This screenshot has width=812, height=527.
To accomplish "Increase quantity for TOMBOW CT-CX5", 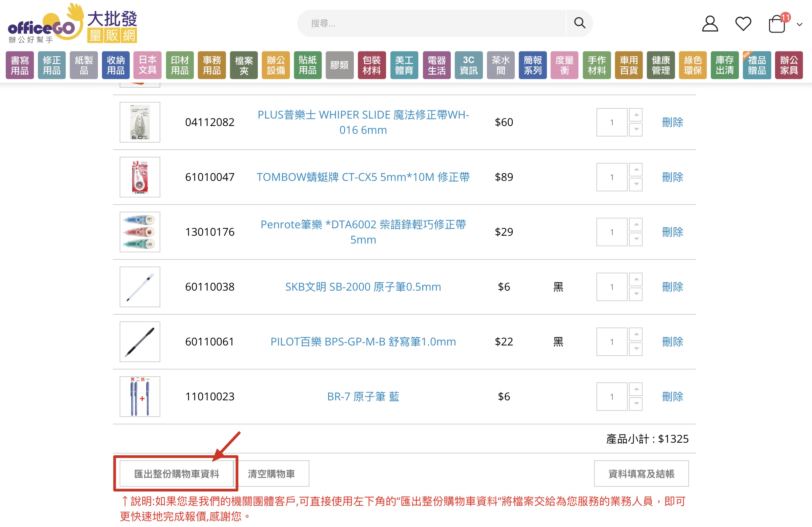I will pos(636,170).
